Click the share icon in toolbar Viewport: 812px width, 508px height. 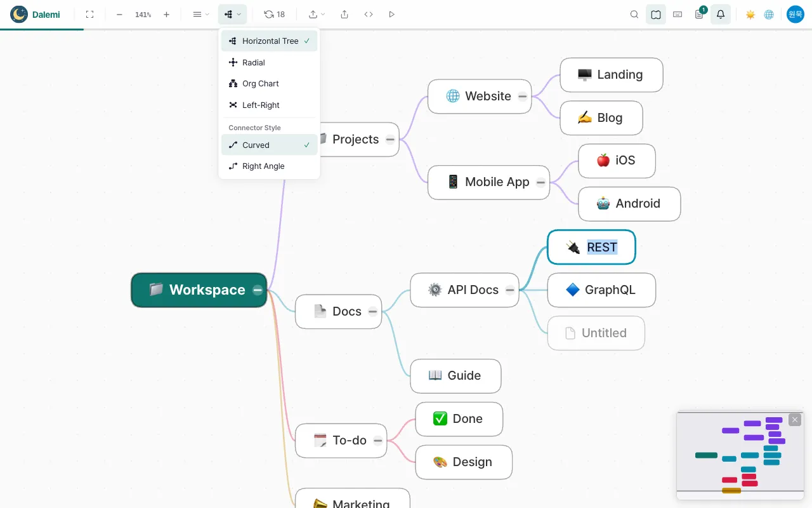(344, 14)
